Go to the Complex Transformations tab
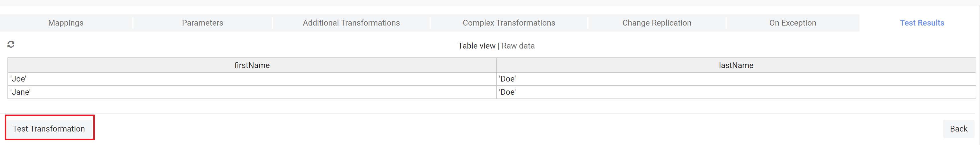The image size is (980, 145). tap(508, 23)
